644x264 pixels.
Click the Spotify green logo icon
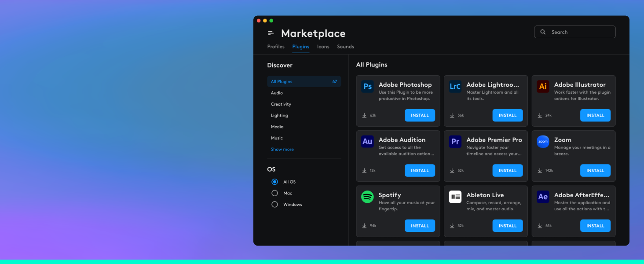(x=367, y=197)
